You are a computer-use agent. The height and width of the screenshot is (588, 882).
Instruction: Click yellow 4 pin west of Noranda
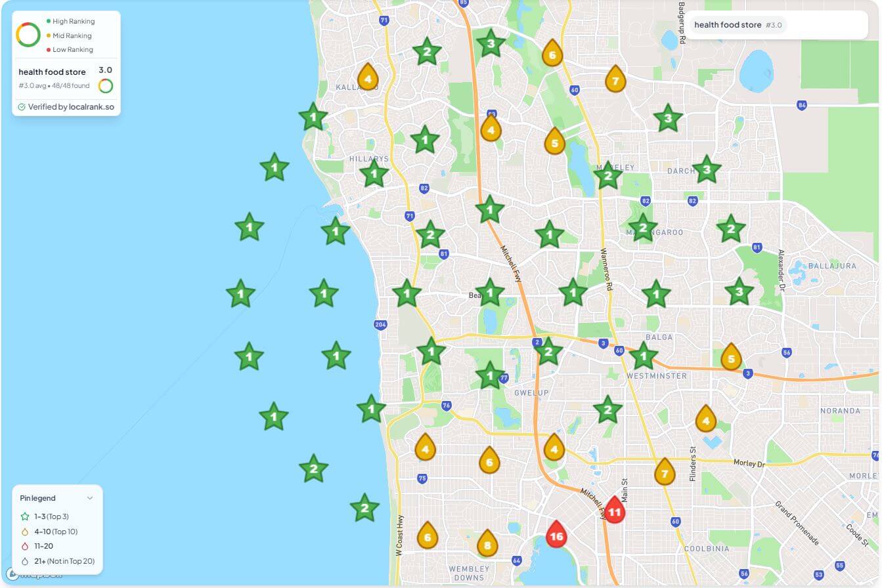pyautogui.click(x=706, y=418)
